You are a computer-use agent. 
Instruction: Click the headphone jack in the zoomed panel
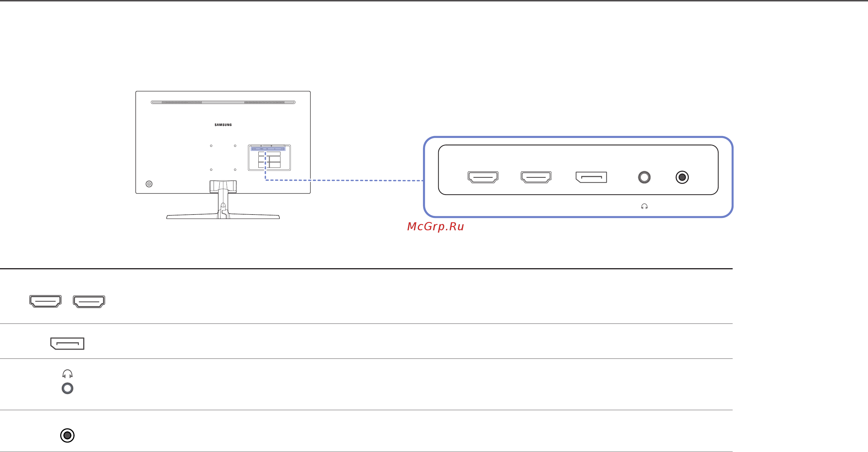(644, 177)
